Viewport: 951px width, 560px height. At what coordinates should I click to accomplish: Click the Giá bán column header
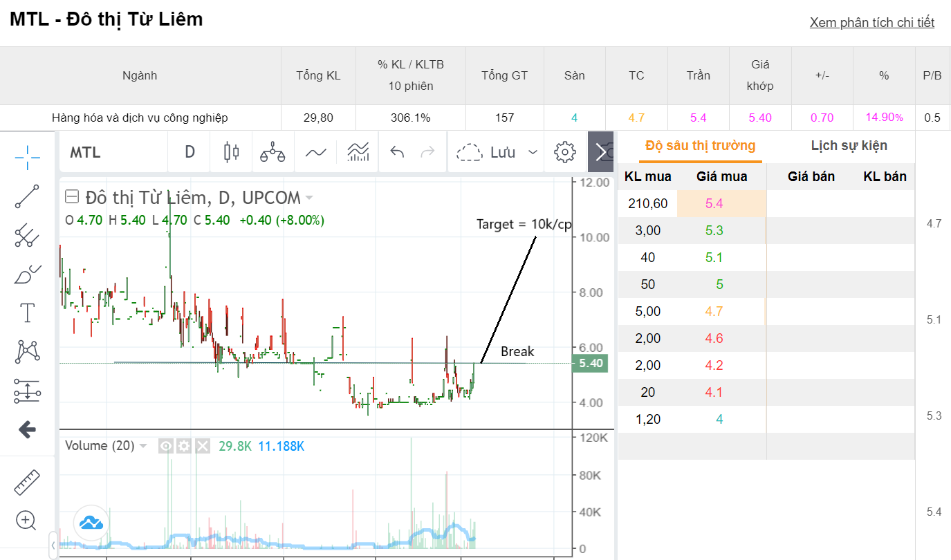(x=811, y=176)
